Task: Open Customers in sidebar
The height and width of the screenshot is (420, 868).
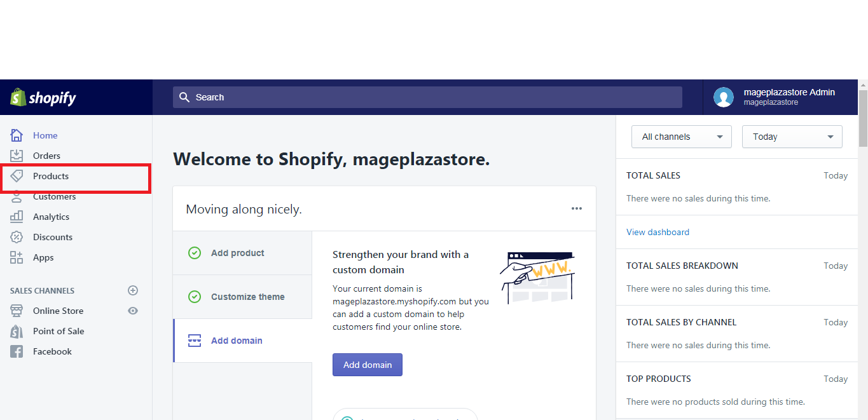Action: pyautogui.click(x=54, y=196)
